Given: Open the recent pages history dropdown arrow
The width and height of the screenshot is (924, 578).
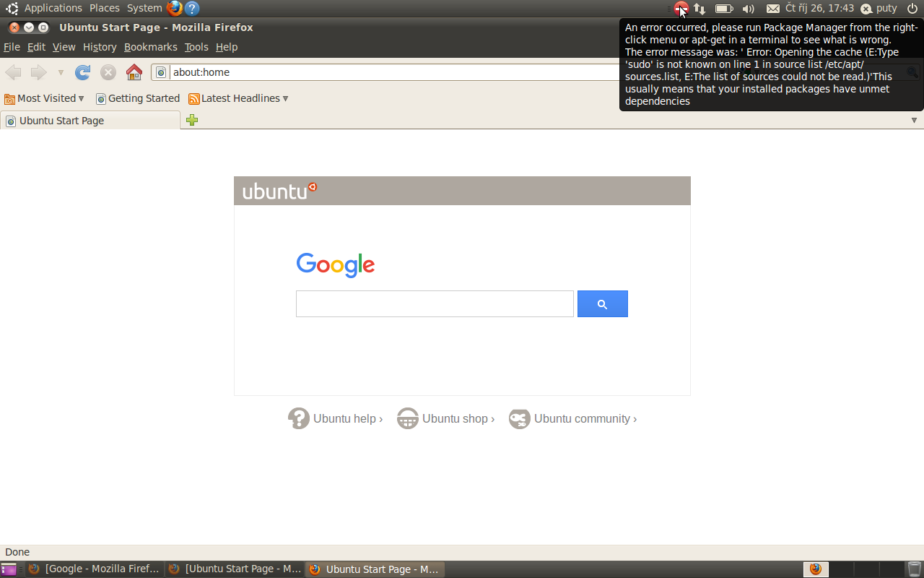Looking at the screenshot, I should click(x=61, y=73).
